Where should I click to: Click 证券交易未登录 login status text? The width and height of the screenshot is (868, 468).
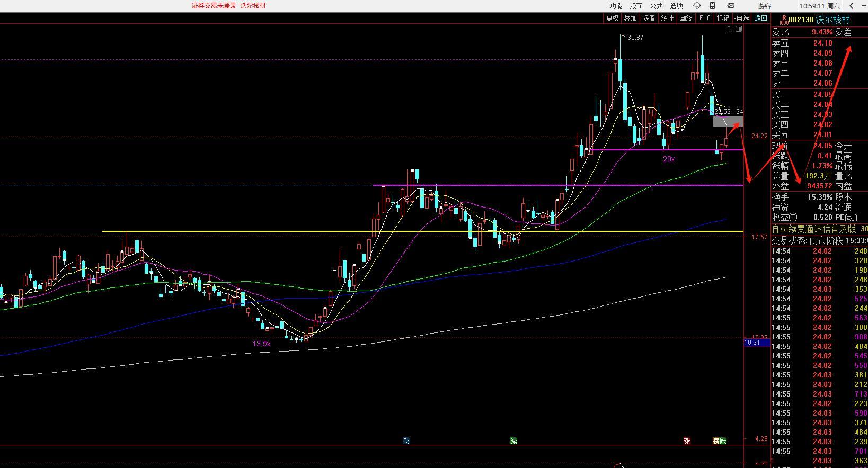click(214, 6)
